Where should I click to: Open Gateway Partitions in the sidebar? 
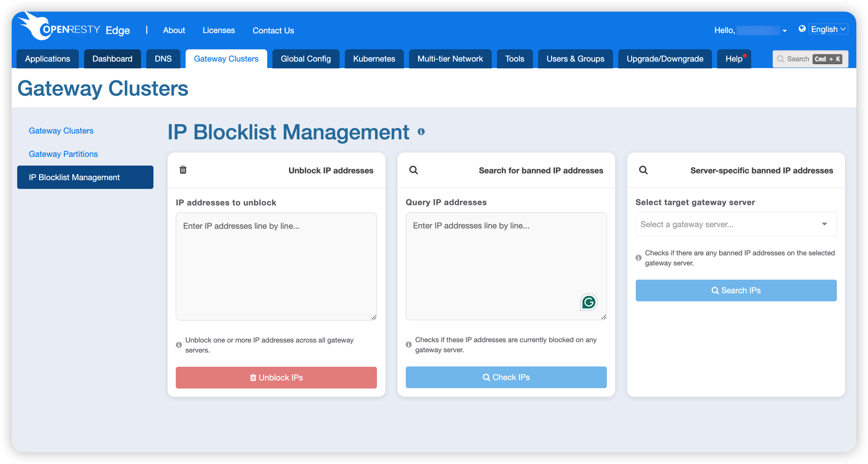(x=63, y=154)
